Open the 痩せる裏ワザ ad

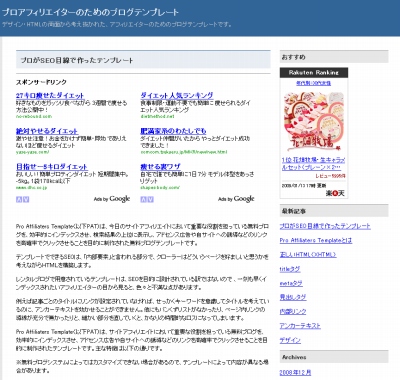click(160, 167)
